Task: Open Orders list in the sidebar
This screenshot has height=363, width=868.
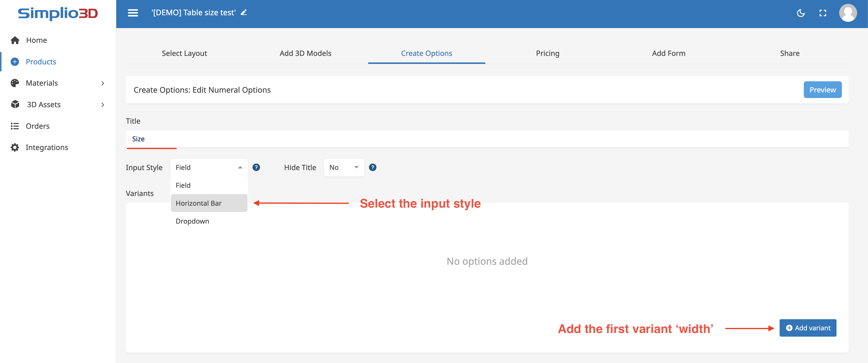Action: pos(37,126)
